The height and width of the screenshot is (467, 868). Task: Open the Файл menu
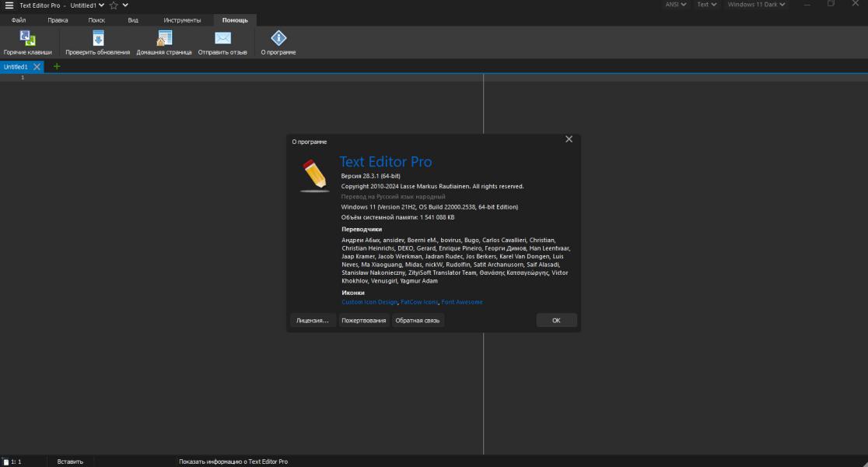point(18,20)
